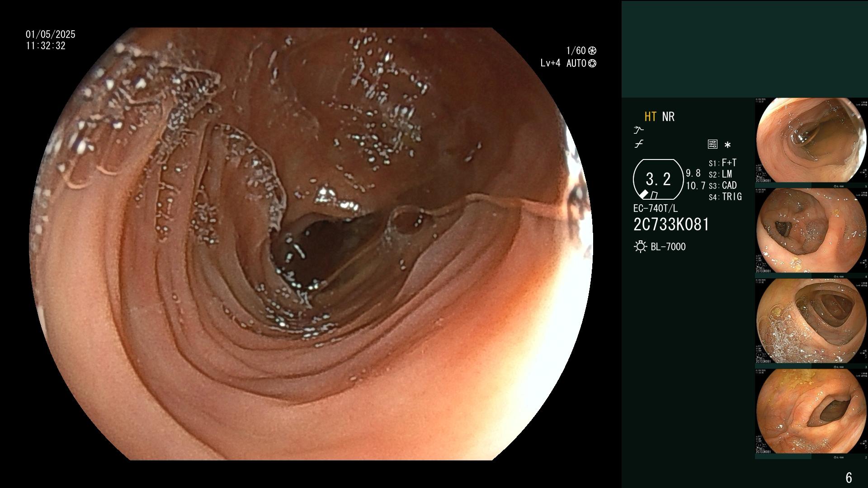Viewport: 868px width, 488px height.
Task: Click the S1: F+T switch assignment
Action: [x=722, y=163]
